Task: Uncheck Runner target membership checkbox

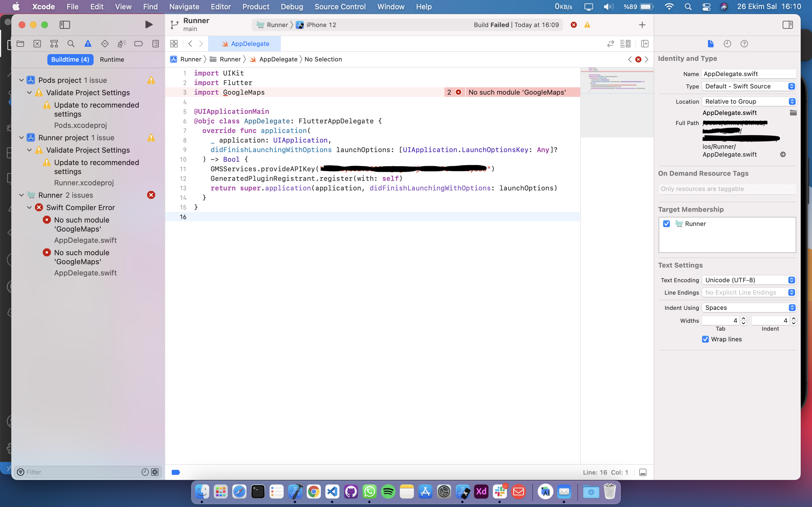Action: tap(667, 224)
